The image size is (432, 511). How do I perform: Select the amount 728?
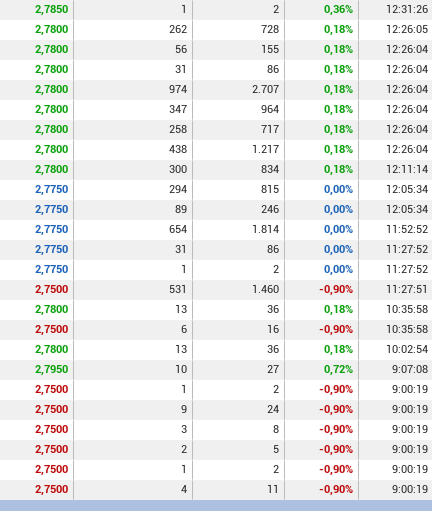click(x=270, y=29)
